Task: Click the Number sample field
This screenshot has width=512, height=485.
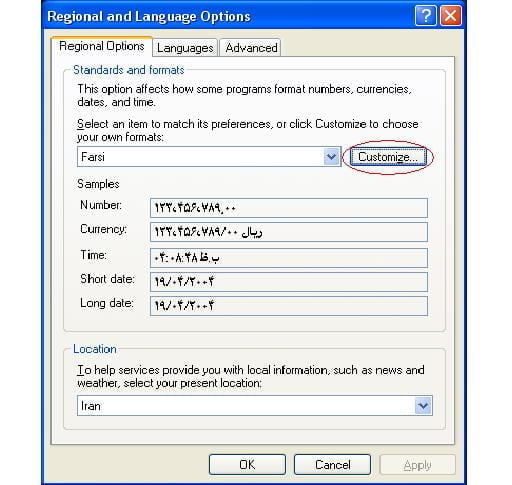Action: tap(289, 208)
